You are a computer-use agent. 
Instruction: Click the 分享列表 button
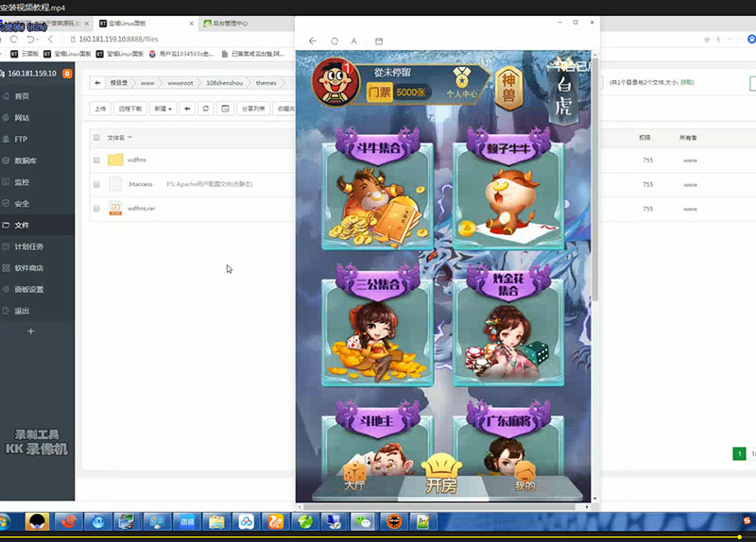(253, 109)
